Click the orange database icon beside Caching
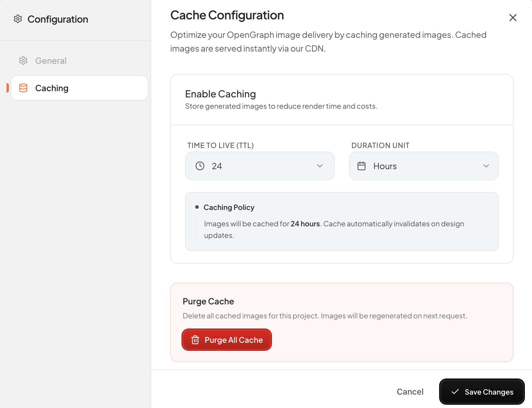 point(23,88)
